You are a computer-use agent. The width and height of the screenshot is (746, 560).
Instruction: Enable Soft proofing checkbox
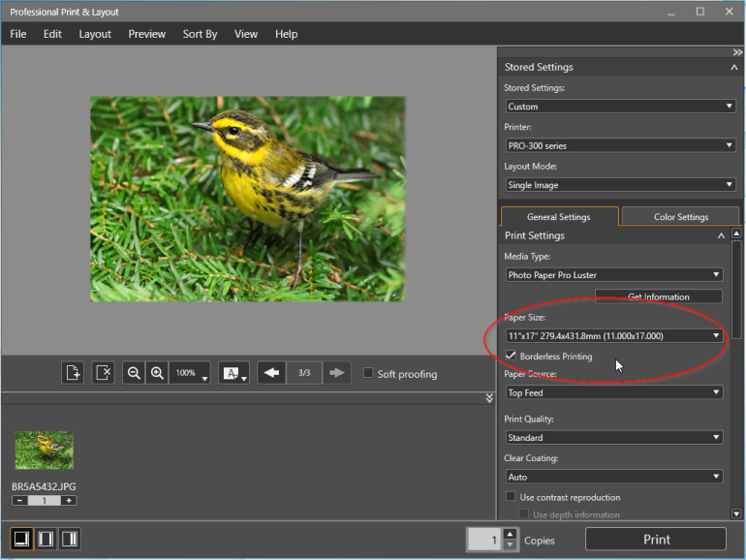coord(368,373)
